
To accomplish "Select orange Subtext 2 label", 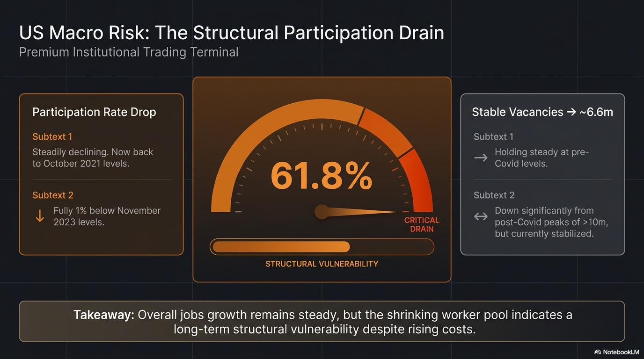I will [x=53, y=195].
